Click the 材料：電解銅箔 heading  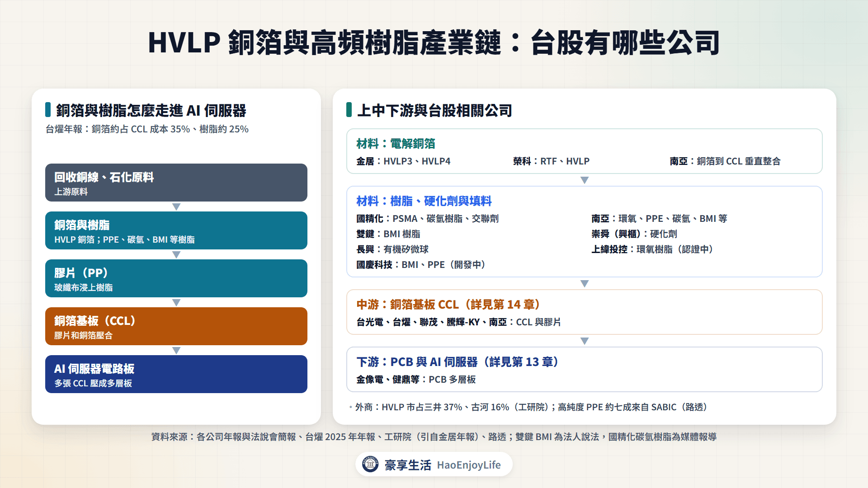point(396,144)
